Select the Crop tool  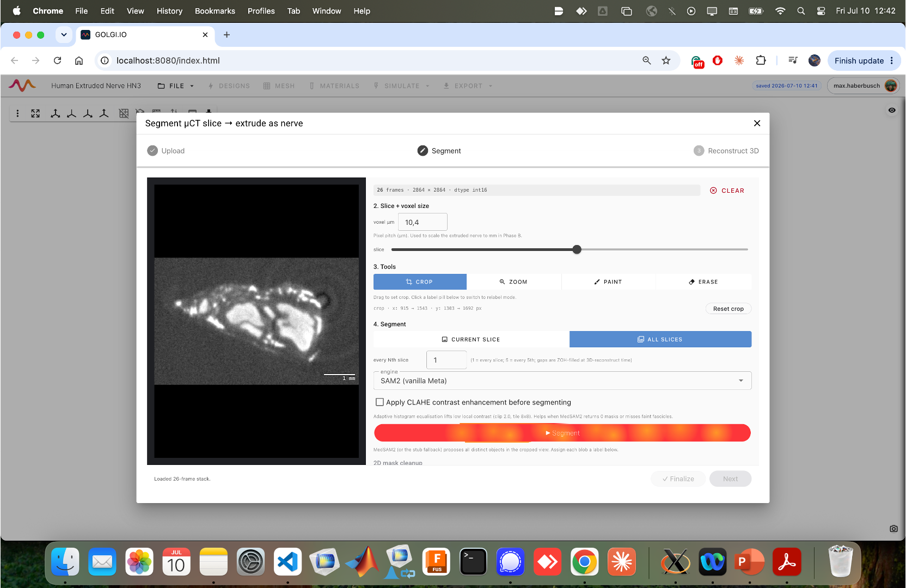[x=420, y=282]
